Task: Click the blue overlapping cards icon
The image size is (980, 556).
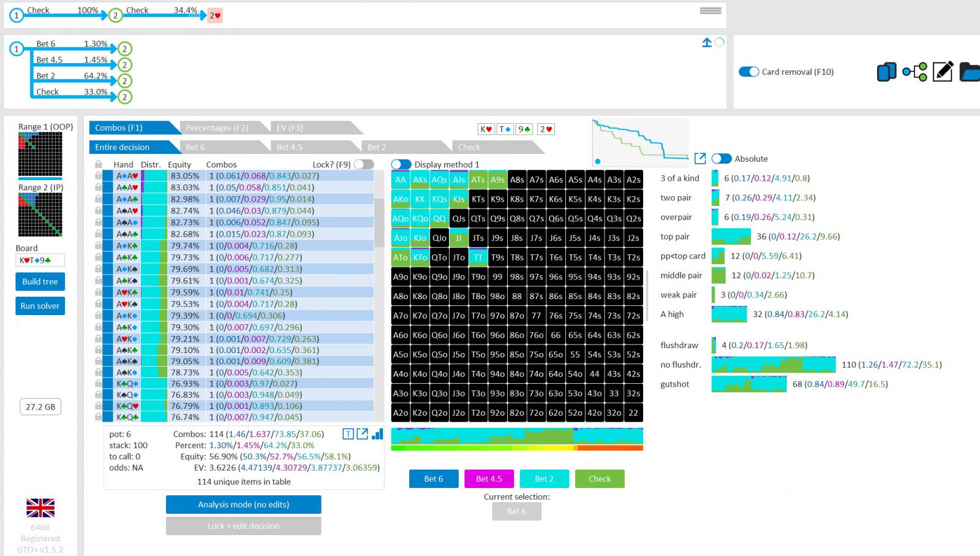Action: (x=886, y=72)
